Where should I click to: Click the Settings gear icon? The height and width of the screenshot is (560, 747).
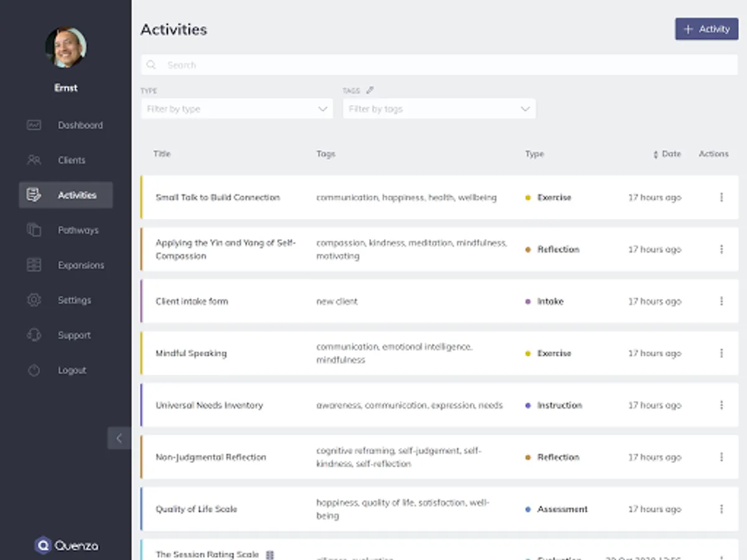(x=34, y=300)
